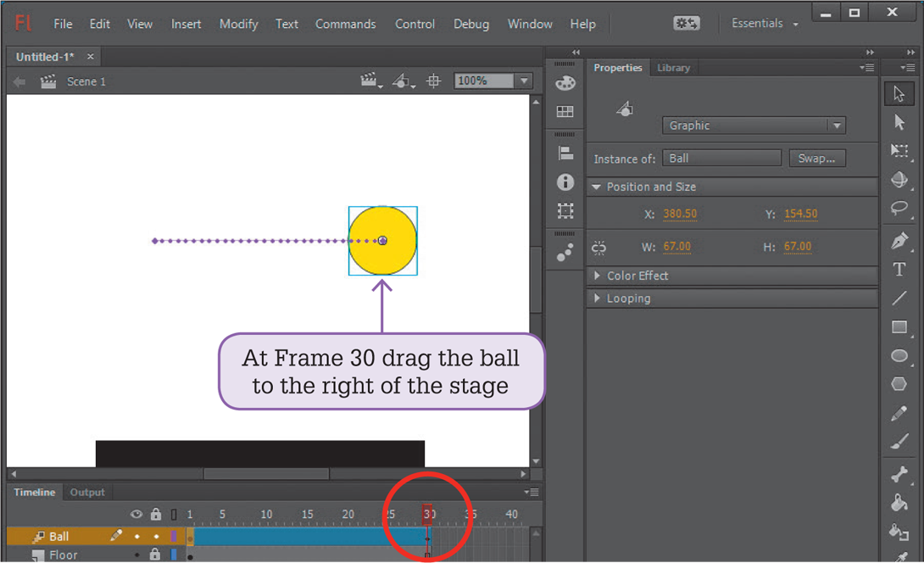Open the Timeline panel options menu

click(x=531, y=492)
